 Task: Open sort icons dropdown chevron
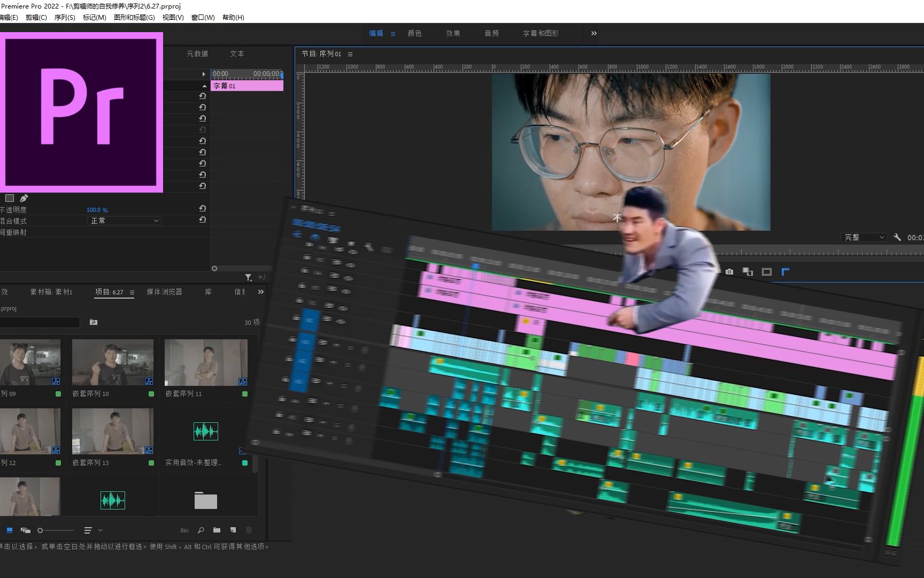[x=100, y=530]
